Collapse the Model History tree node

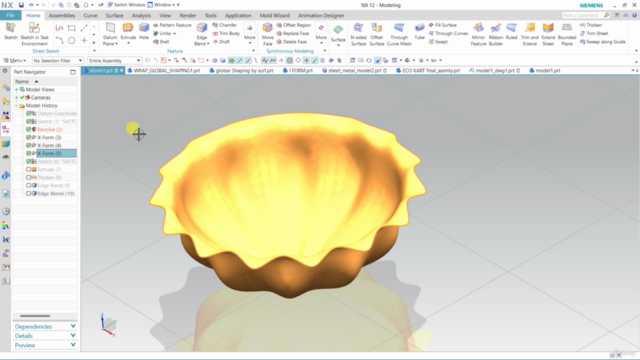click(x=17, y=105)
